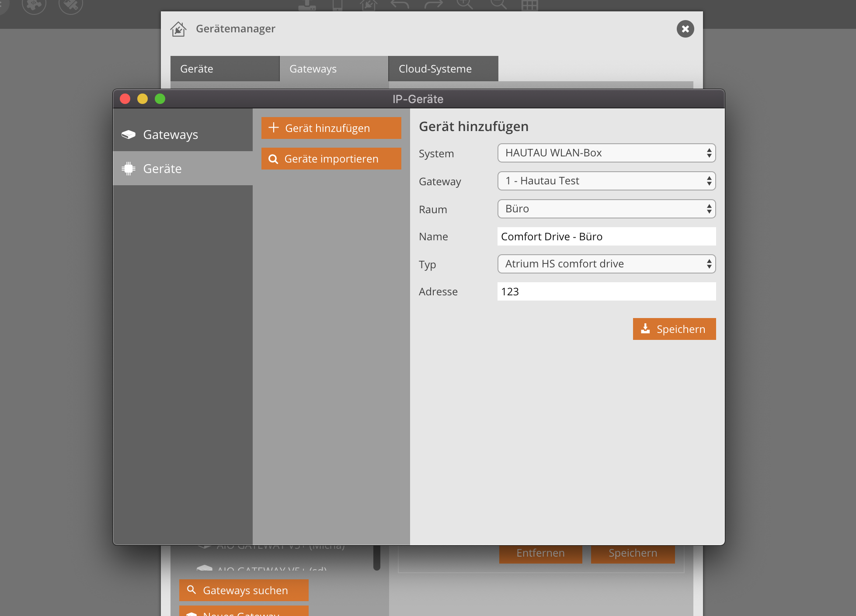The width and height of the screenshot is (856, 616).
Task: Click the Gateways sidebar icon
Action: click(129, 135)
